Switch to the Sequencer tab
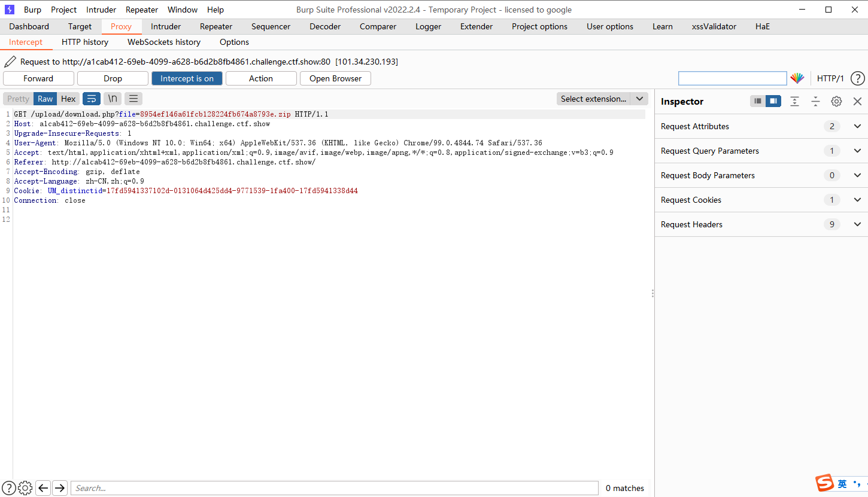The height and width of the screenshot is (497, 868). coord(271,26)
